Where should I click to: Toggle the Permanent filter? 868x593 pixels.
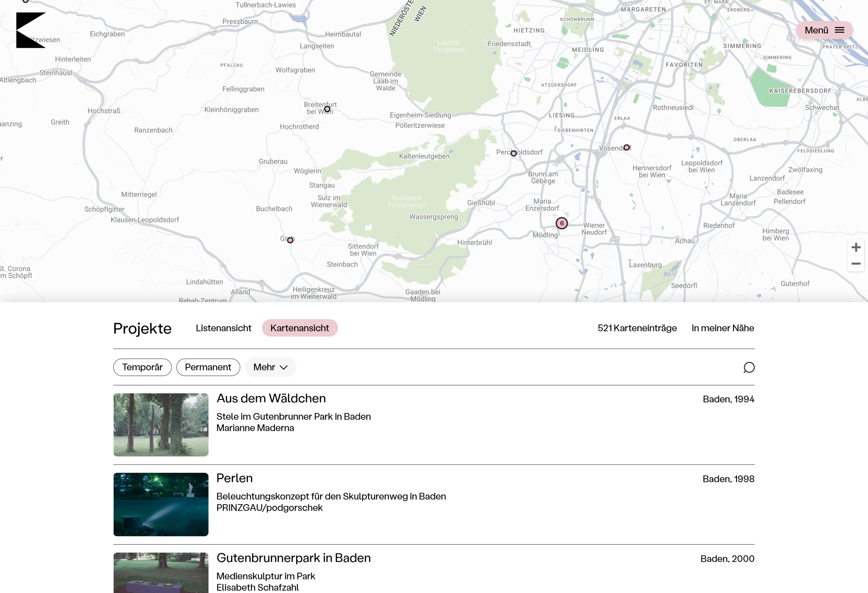click(208, 367)
